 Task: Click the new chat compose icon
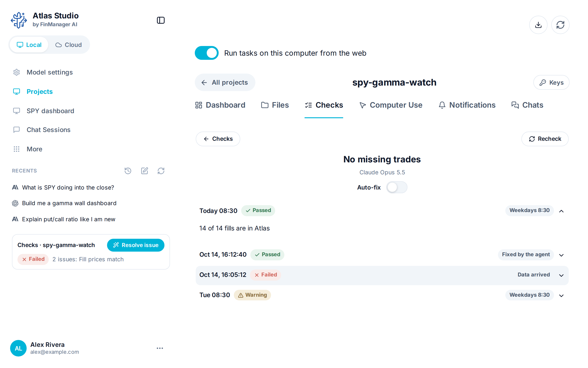point(144,171)
